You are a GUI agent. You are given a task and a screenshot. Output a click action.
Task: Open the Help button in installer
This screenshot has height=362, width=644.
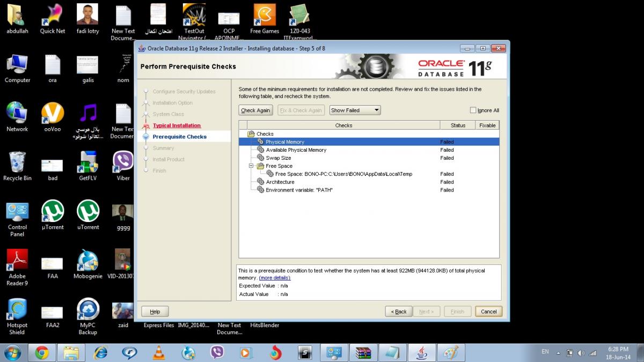click(x=155, y=312)
